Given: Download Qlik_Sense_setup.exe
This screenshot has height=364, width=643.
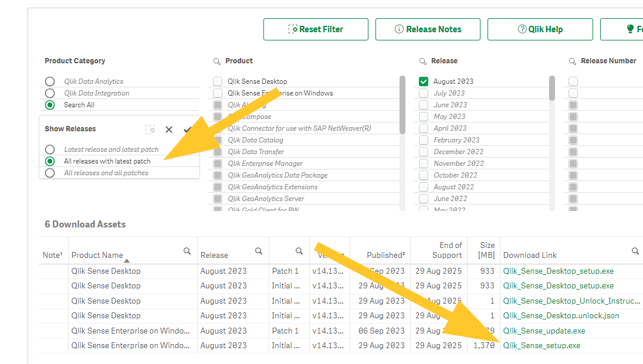Looking at the screenshot, I should (541, 345).
